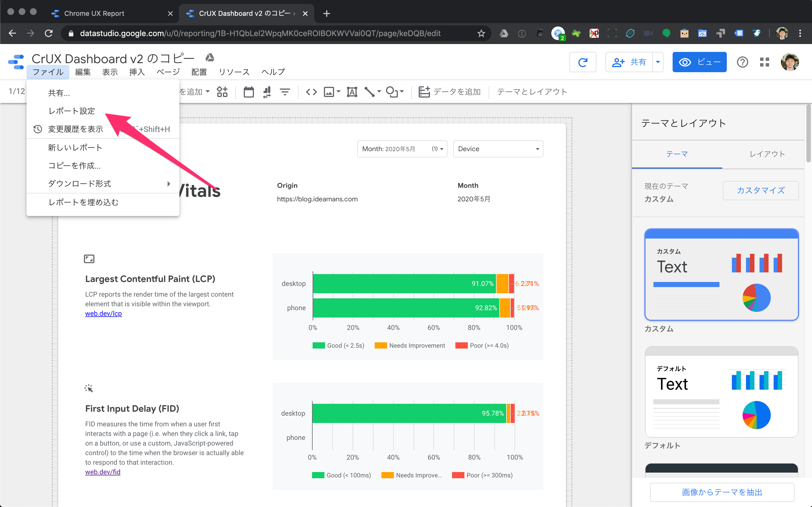
Task: Click extract theme from image button
Action: [722, 492]
